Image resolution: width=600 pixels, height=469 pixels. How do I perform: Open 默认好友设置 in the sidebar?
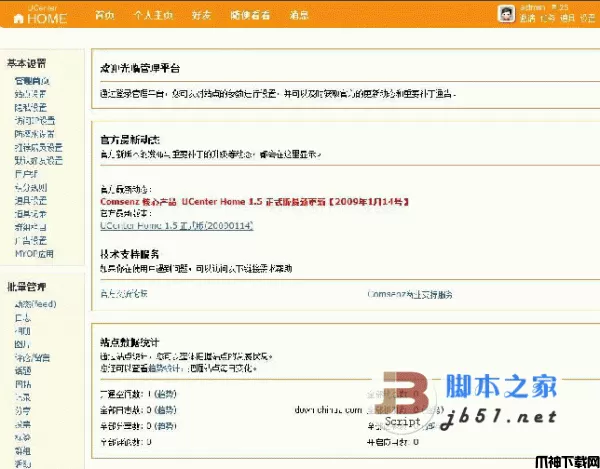[39, 161]
